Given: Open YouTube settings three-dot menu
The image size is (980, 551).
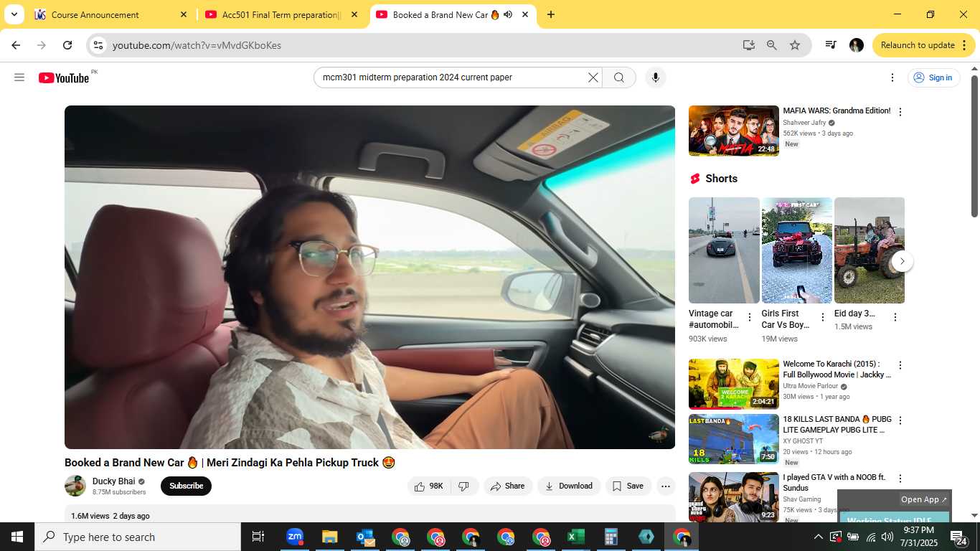Looking at the screenshot, I should click(892, 77).
